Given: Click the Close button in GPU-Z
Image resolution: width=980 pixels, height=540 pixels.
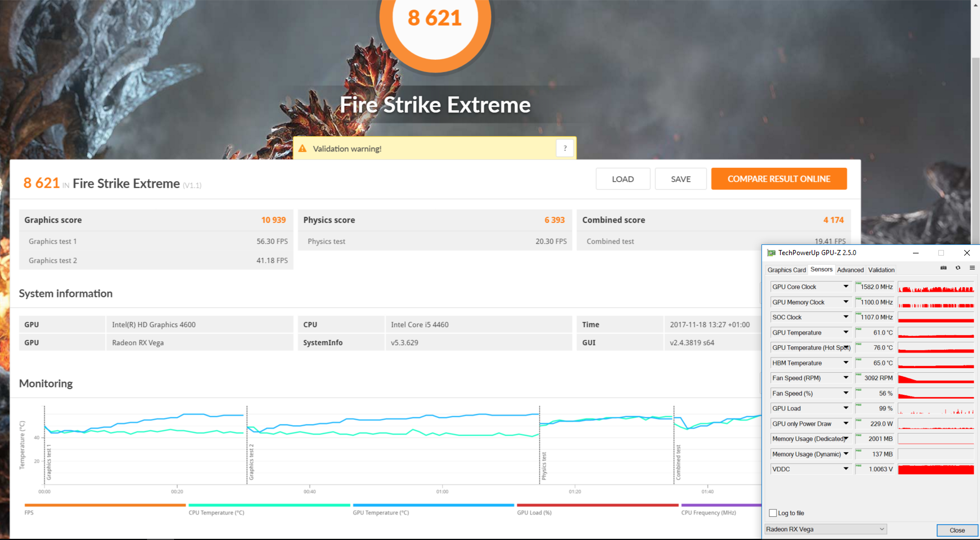Looking at the screenshot, I should 957,530.
